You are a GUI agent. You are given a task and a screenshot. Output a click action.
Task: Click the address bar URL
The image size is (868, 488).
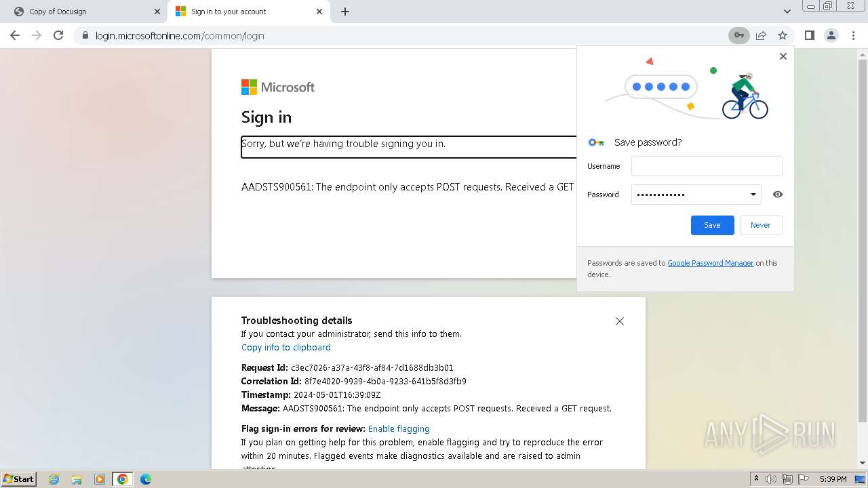[x=180, y=35]
